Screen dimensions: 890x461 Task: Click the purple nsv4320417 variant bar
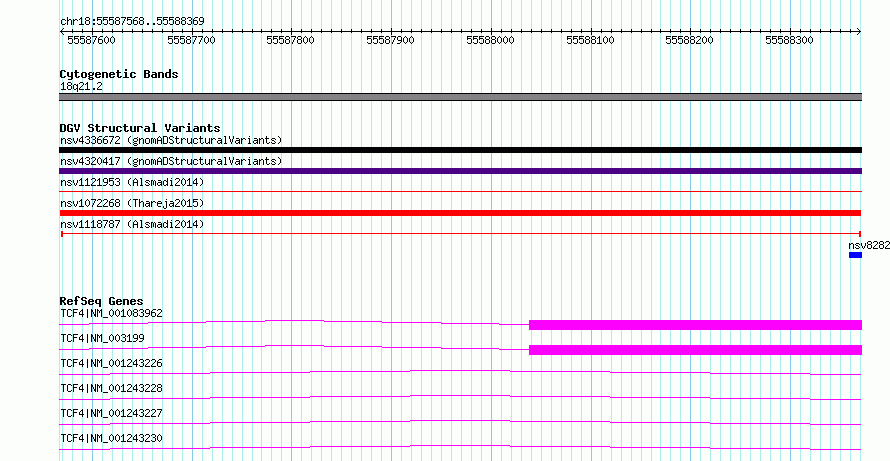coord(460,171)
